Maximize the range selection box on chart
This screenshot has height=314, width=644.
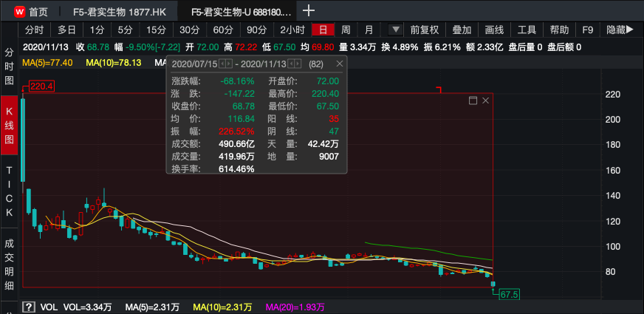tap(473, 100)
